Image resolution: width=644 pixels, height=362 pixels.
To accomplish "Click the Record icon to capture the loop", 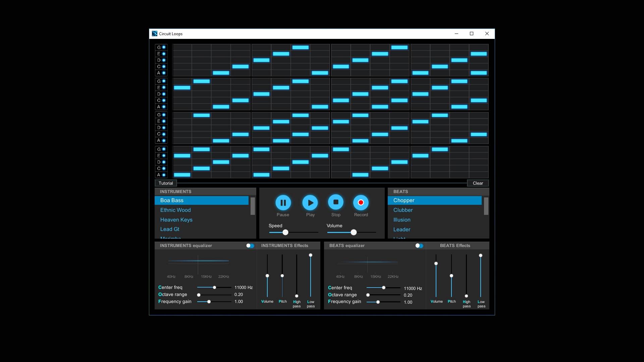I will click(x=361, y=202).
